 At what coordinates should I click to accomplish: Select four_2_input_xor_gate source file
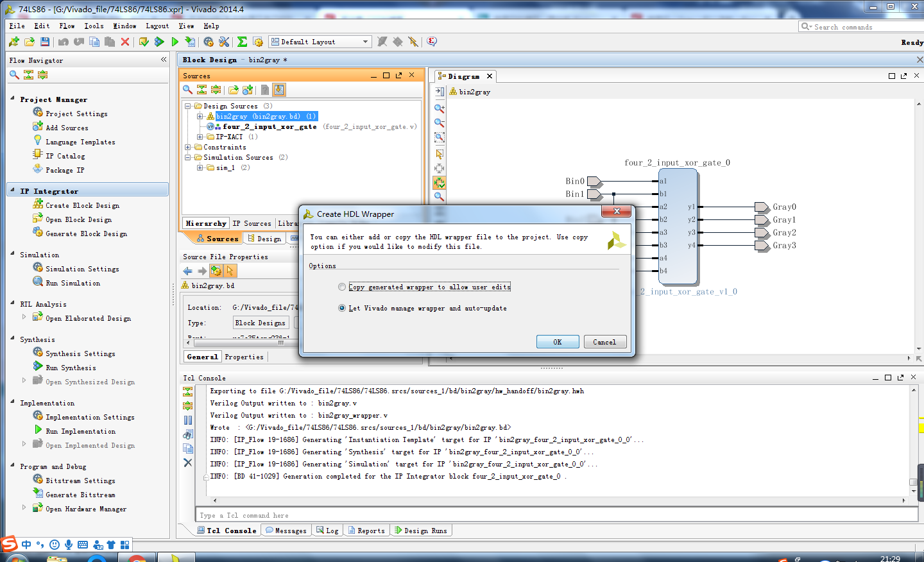point(270,127)
